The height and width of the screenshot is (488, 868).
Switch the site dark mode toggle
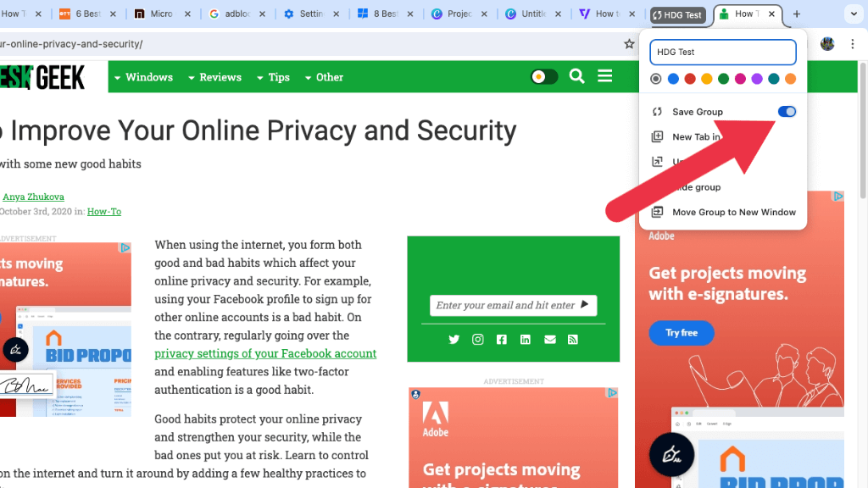(x=543, y=77)
